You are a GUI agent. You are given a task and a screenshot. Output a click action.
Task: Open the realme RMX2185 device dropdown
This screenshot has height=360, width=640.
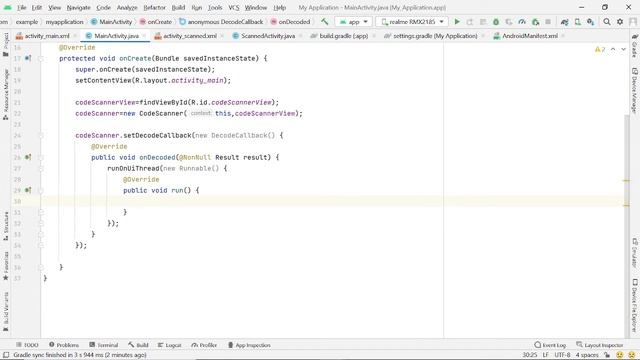tap(412, 22)
